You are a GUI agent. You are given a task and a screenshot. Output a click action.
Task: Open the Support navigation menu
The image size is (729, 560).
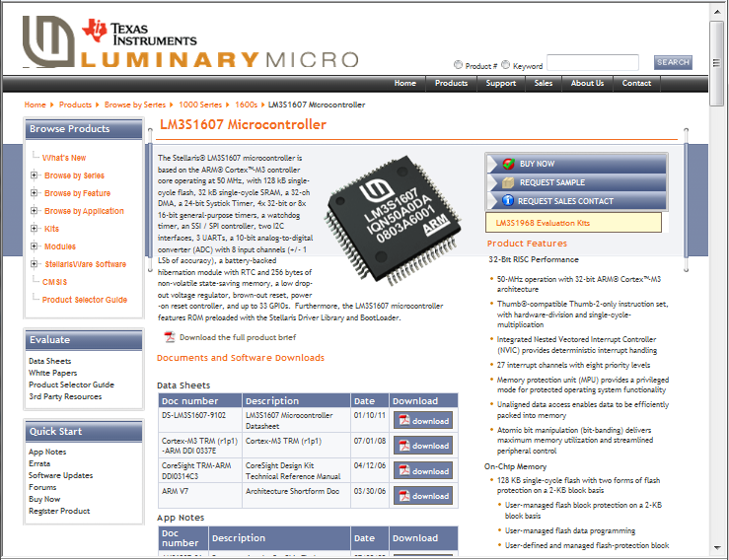[501, 83]
